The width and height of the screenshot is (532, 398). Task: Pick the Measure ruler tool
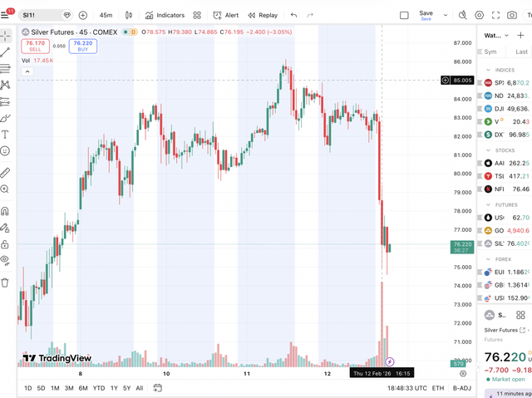click(5, 173)
